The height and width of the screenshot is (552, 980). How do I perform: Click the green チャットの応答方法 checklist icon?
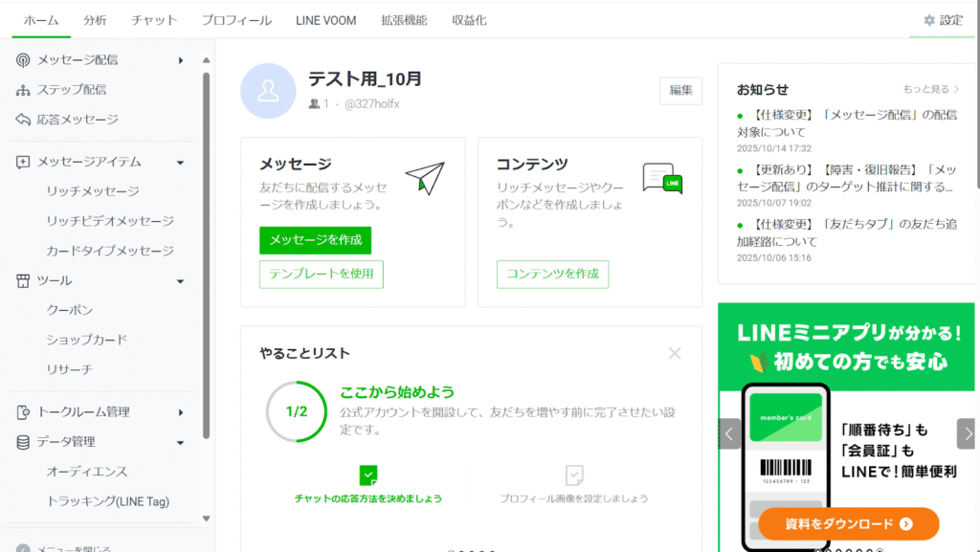368,475
